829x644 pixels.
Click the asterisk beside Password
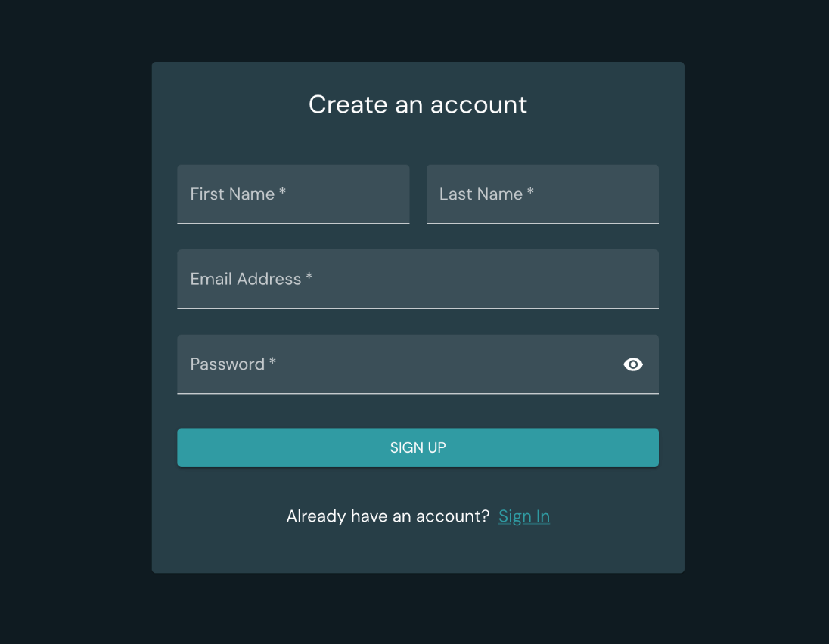[273, 363]
